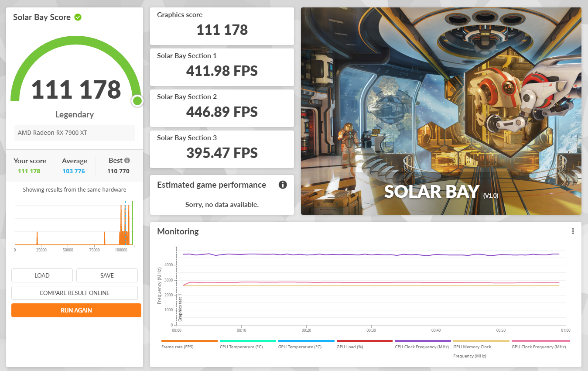Image resolution: width=588 pixels, height=371 pixels.
Task: Select the Best score value 110 770
Action: pos(118,171)
